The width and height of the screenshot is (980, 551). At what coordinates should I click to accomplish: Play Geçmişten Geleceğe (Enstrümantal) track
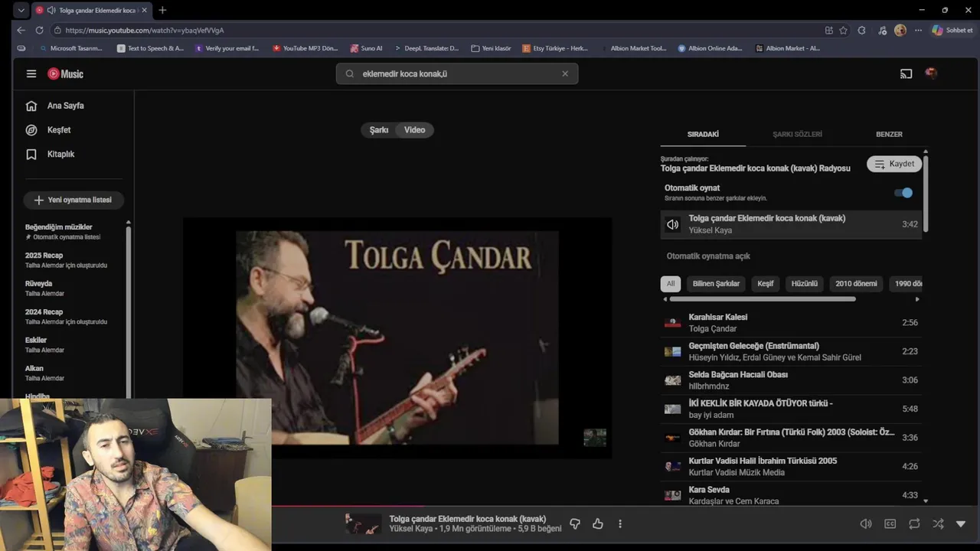point(792,351)
